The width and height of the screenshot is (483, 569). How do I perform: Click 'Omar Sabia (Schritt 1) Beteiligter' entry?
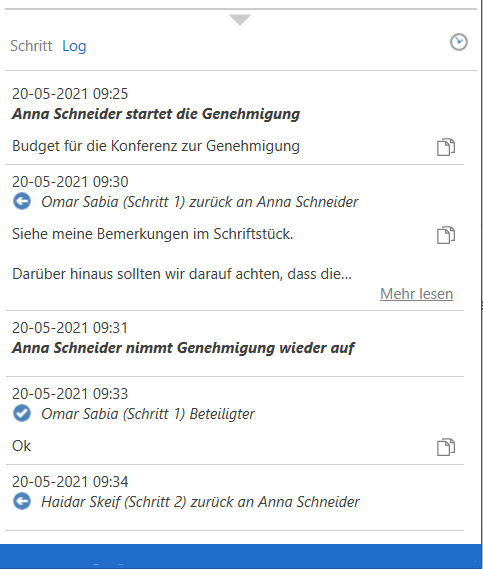point(148,414)
